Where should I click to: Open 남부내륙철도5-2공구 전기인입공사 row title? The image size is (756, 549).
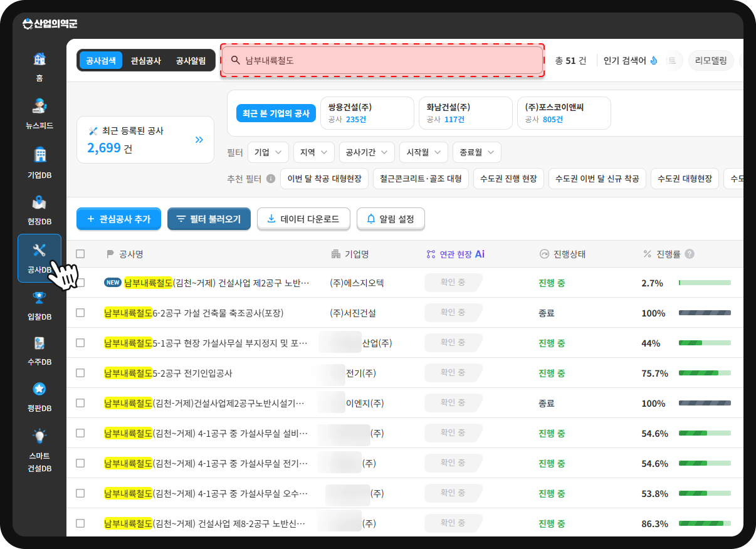point(168,373)
